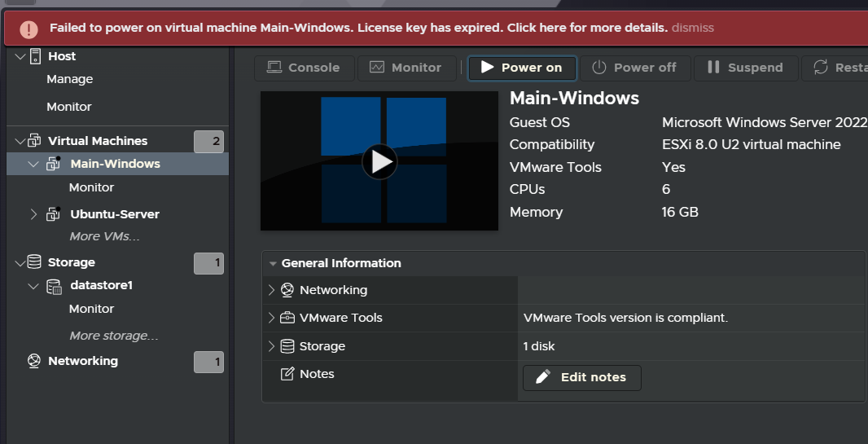Open Storage in the navigator
Viewport: 868px width, 444px height.
[72, 262]
